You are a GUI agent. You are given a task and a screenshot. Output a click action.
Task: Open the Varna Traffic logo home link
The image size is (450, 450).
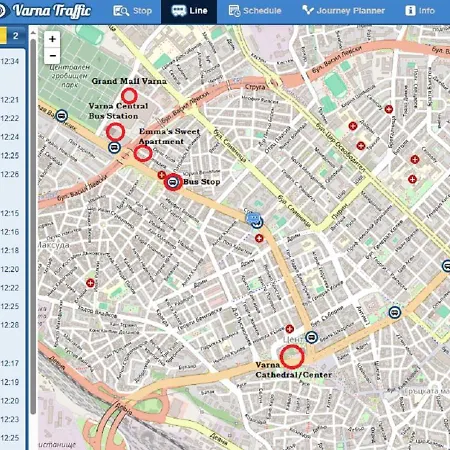click(47, 11)
